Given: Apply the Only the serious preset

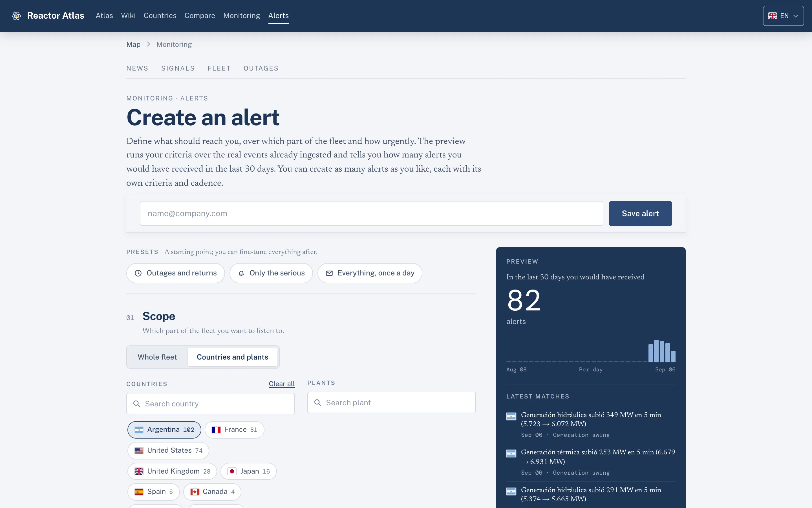Looking at the screenshot, I should point(271,273).
